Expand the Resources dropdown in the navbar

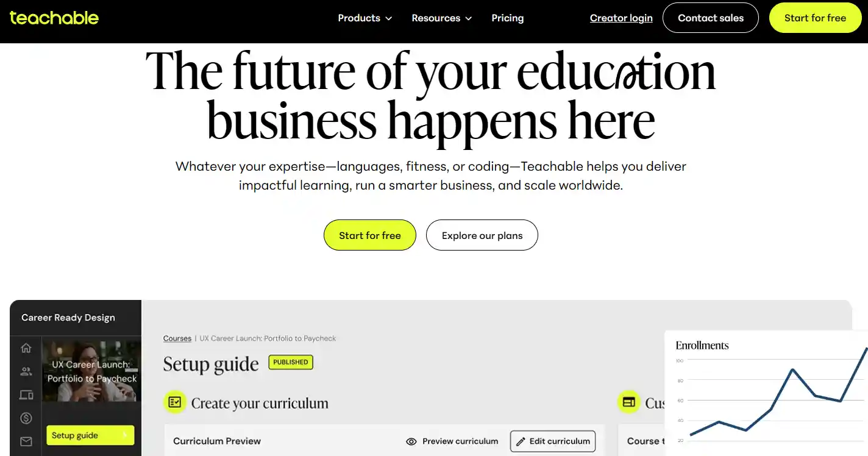tap(441, 18)
